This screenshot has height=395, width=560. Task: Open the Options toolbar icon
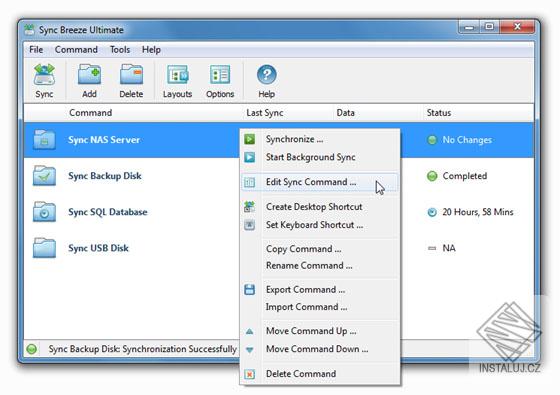click(x=220, y=74)
